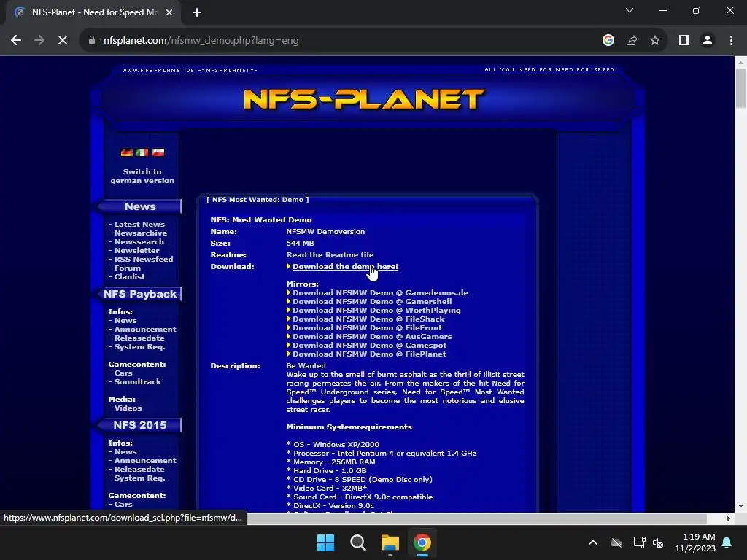Switch to German flag version
Screen dimensions: 747x560
tap(127, 152)
